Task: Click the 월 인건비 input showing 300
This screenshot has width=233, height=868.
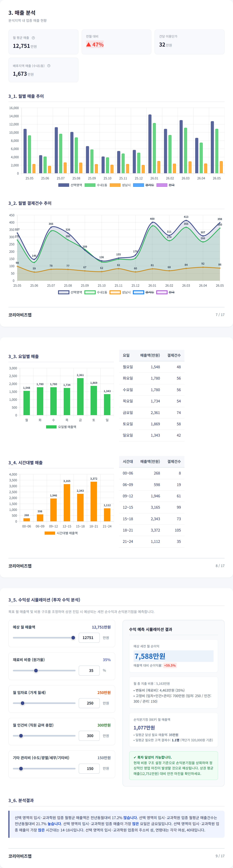Action: (89, 736)
